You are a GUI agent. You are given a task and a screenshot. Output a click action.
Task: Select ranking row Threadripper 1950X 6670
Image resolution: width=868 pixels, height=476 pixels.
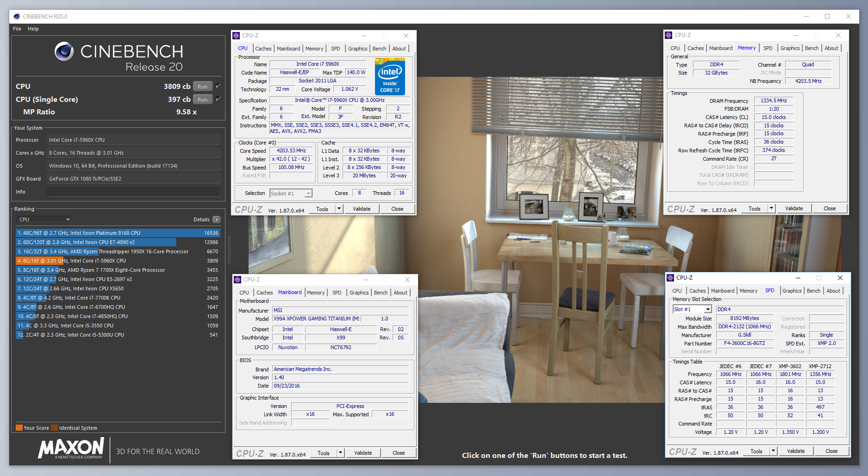(118, 251)
